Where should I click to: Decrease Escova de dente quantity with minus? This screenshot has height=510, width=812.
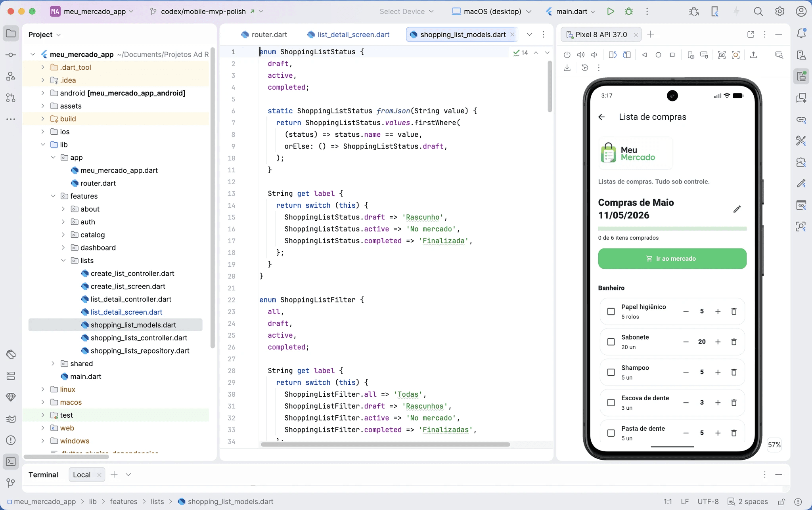tap(686, 403)
